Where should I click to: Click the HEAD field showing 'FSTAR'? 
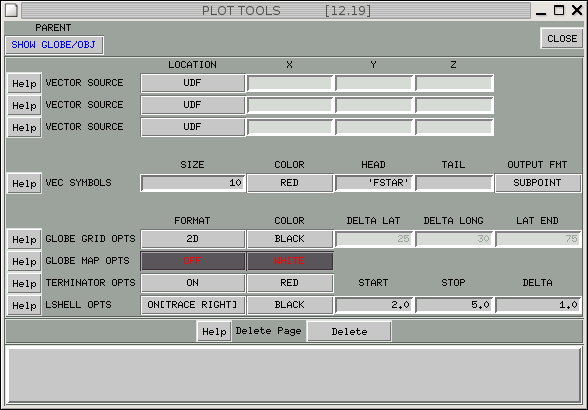[x=374, y=183]
